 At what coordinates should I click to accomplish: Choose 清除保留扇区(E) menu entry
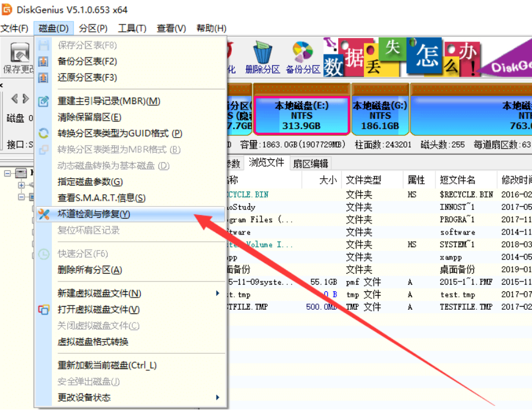coord(131,118)
